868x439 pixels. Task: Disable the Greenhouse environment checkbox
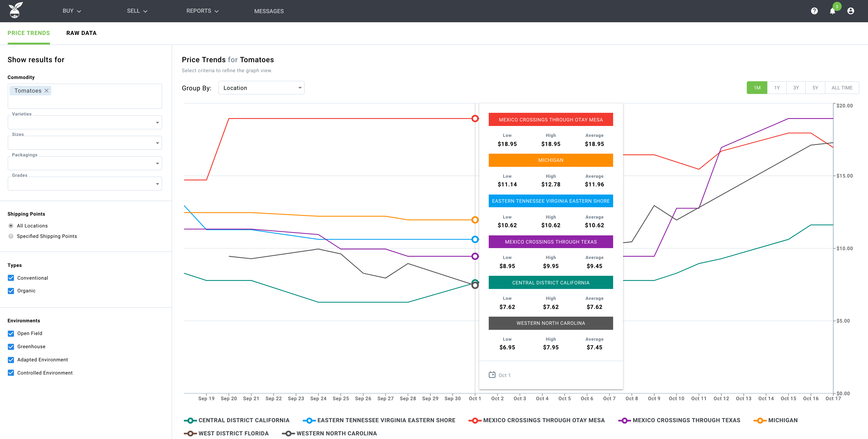11,347
